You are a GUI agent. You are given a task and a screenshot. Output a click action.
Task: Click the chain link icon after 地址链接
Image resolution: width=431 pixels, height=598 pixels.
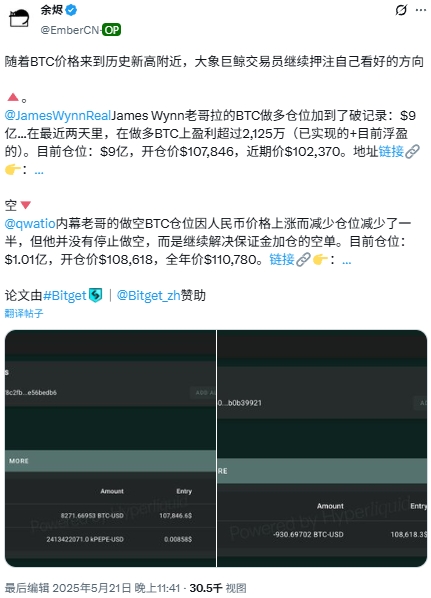pos(412,151)
